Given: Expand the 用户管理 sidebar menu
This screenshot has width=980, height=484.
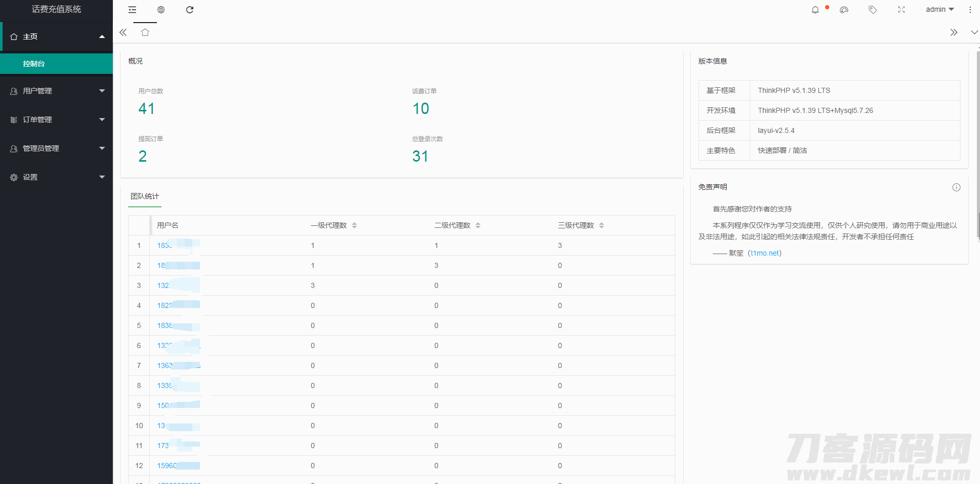Looking at the screenshot, I should pos(56,91).
